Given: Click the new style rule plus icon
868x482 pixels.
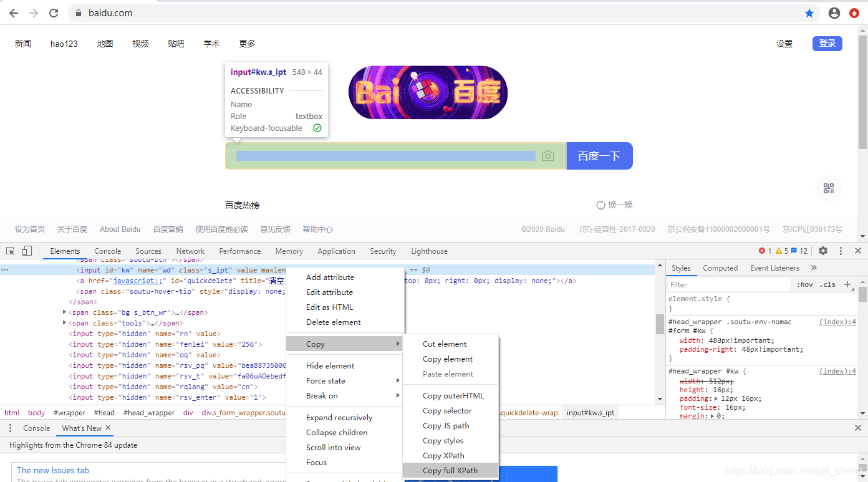Looking at the screenshot, I should (x=847, y=284).
